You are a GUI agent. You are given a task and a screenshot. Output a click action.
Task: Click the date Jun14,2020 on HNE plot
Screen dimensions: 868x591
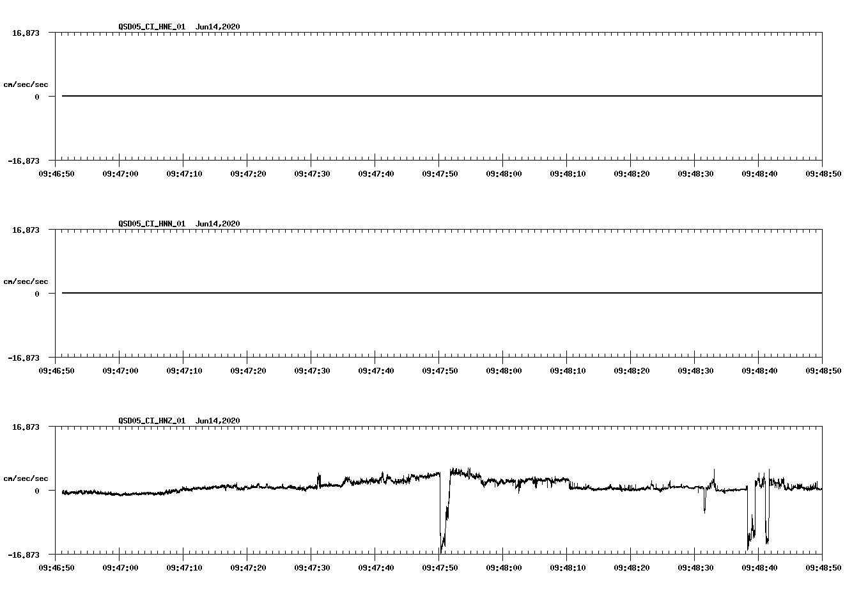pos(218,27)
